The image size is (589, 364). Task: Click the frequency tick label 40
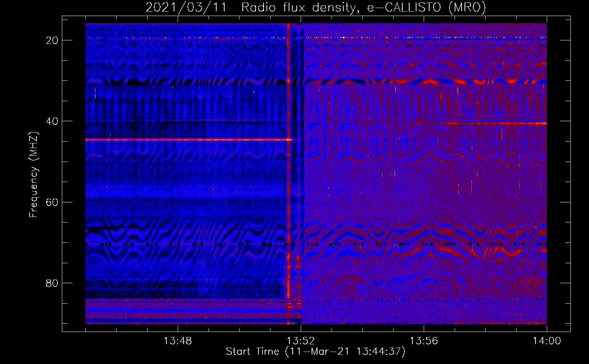click(x=52, y=121)
